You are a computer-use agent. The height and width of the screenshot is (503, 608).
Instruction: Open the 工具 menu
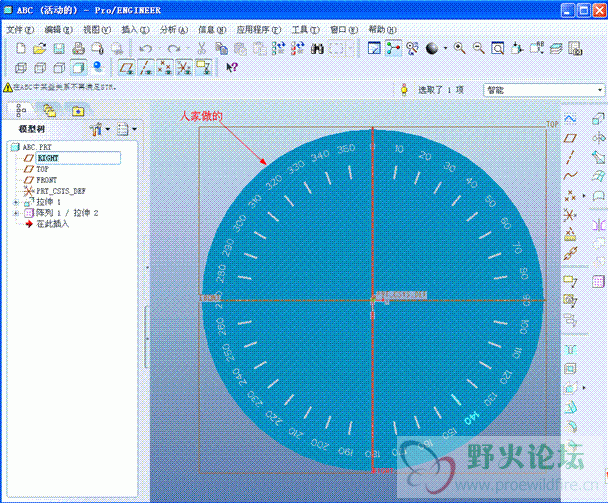[305, 30]
